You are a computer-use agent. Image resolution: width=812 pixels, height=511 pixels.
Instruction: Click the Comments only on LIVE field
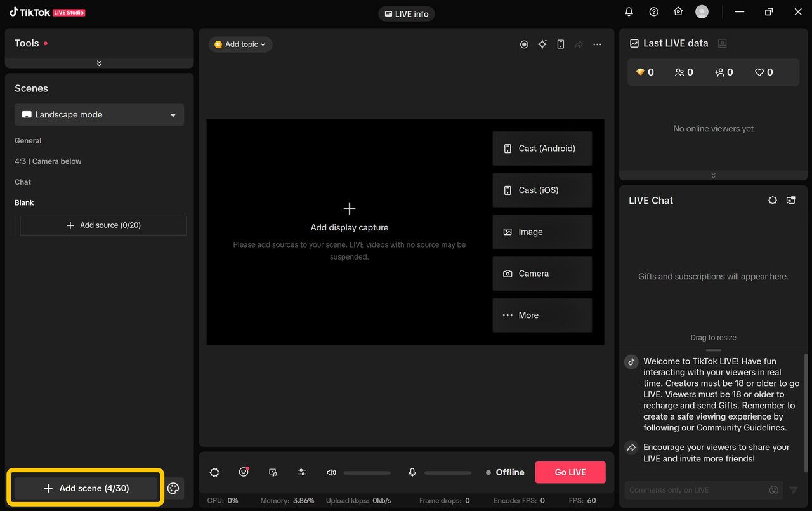point(695,490)
